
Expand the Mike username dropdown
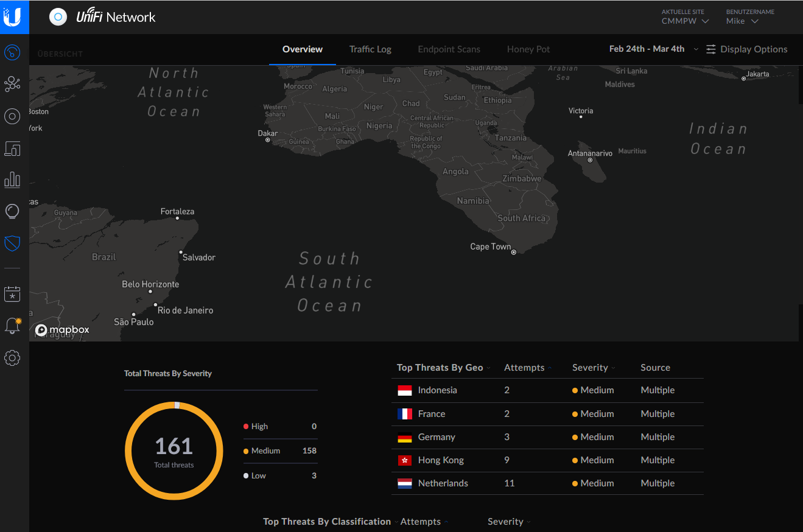742,21
